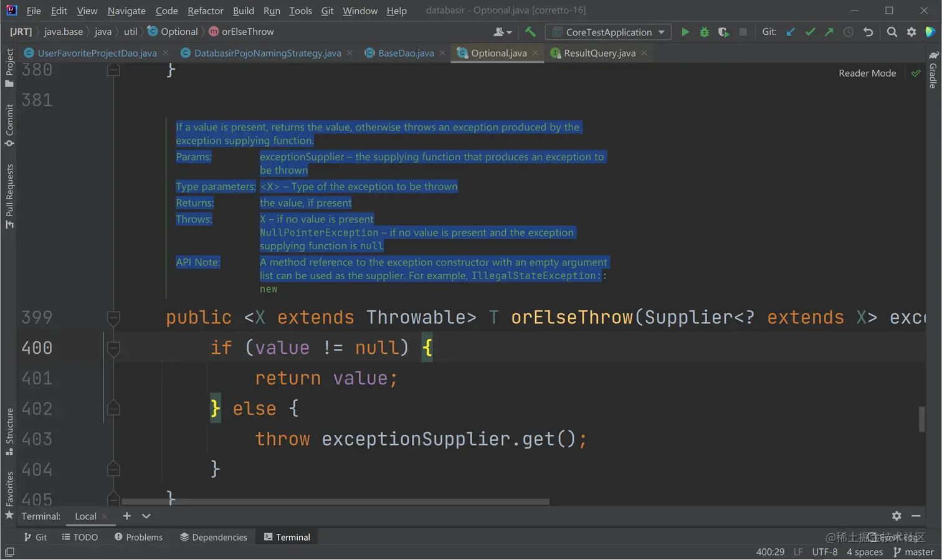Open the Refactor menu

(205, 11)
